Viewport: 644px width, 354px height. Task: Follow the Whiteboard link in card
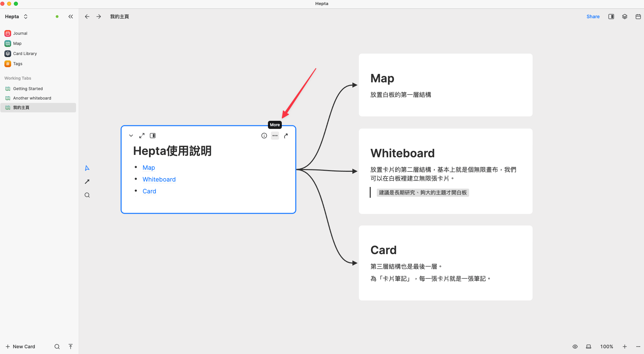tap(159, 180)
